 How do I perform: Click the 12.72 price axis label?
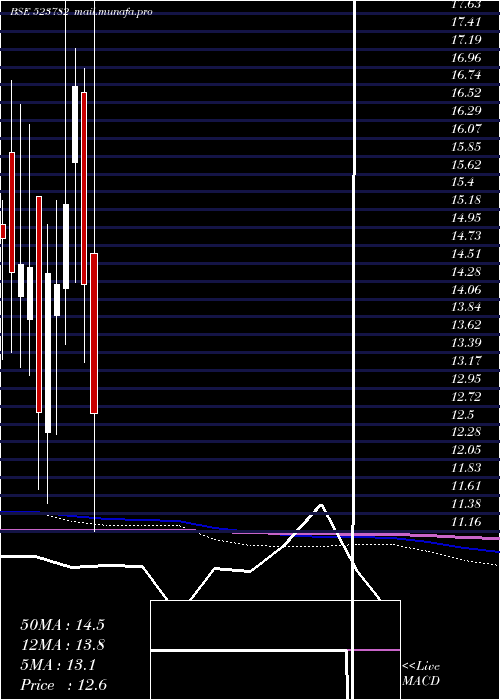point(466,396)
